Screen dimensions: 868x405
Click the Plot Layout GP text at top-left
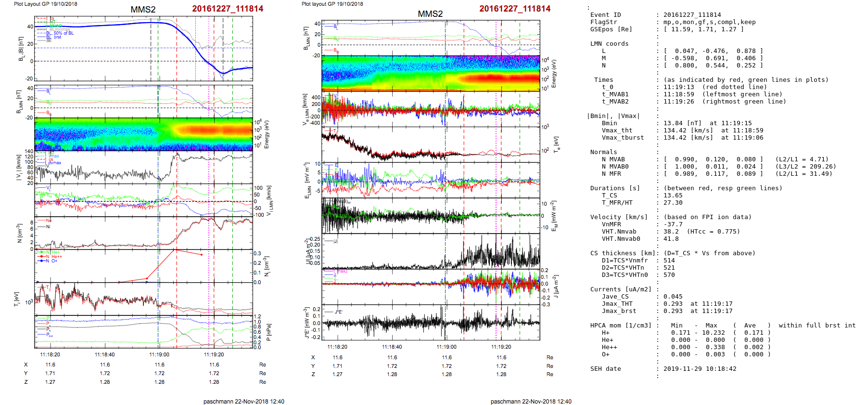pos(45,4)
